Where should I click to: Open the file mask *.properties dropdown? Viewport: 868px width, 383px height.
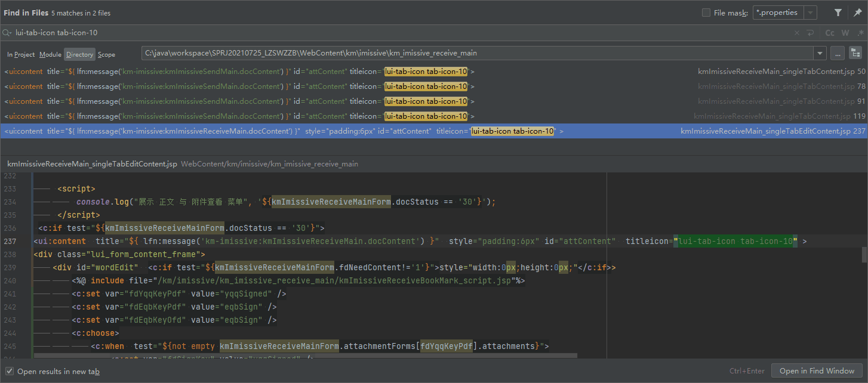[810, 13]
